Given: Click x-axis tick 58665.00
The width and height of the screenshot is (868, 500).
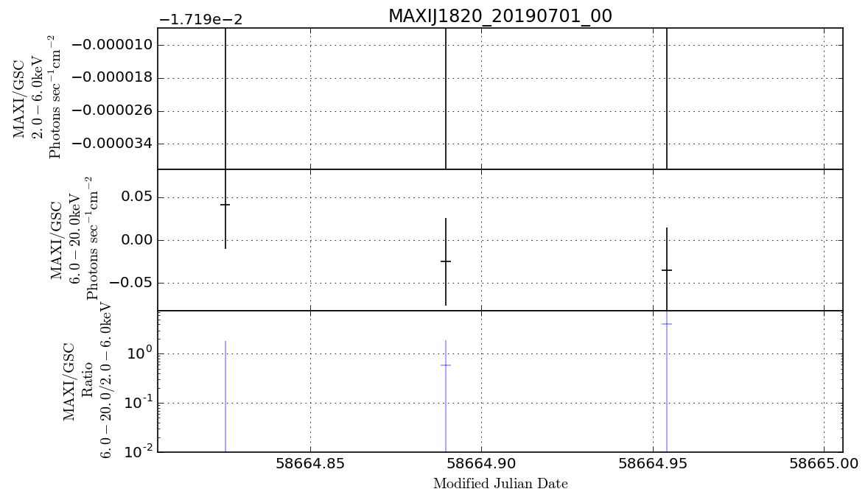Looking at the screenshot, I should coord(825,463).
